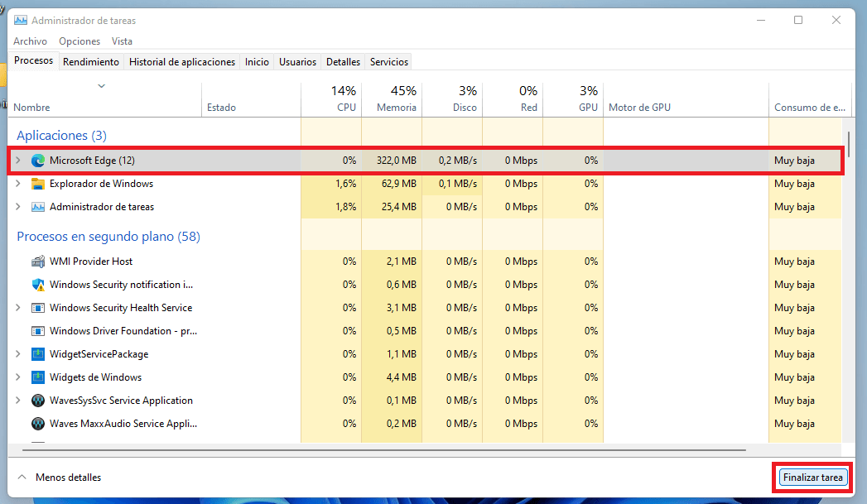
Task: Collapse view with Menos detalles chevron
Action: [22, 477]
